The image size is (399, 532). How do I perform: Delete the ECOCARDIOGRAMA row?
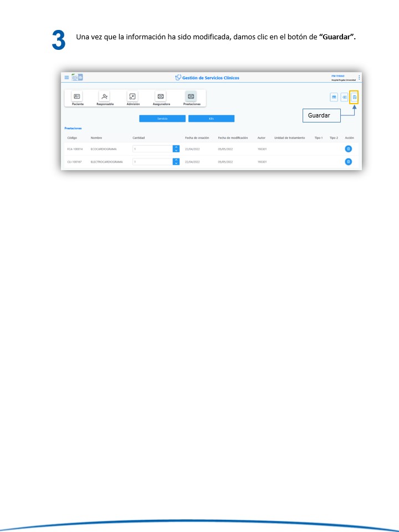(349, 149)
